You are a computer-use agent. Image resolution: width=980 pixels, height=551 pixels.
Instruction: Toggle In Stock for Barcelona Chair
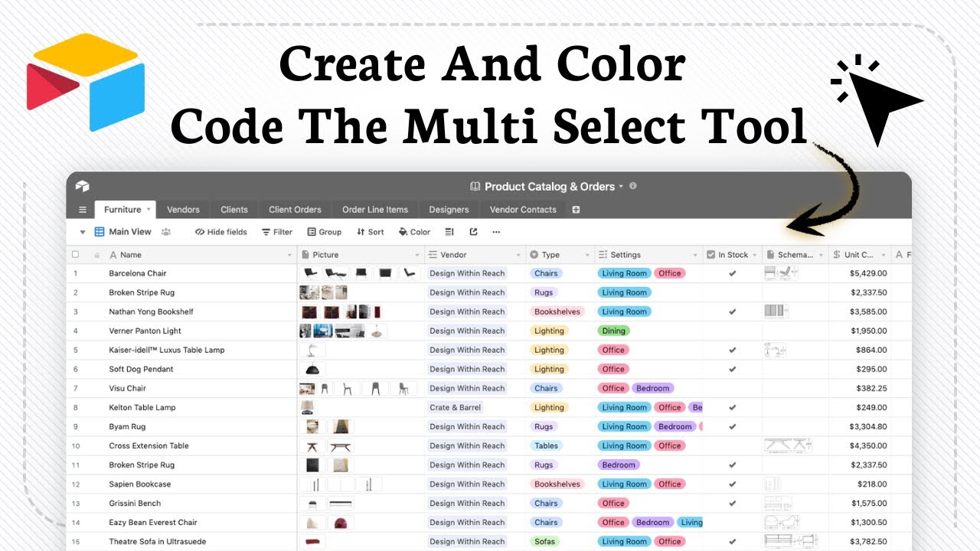(733, 273)
